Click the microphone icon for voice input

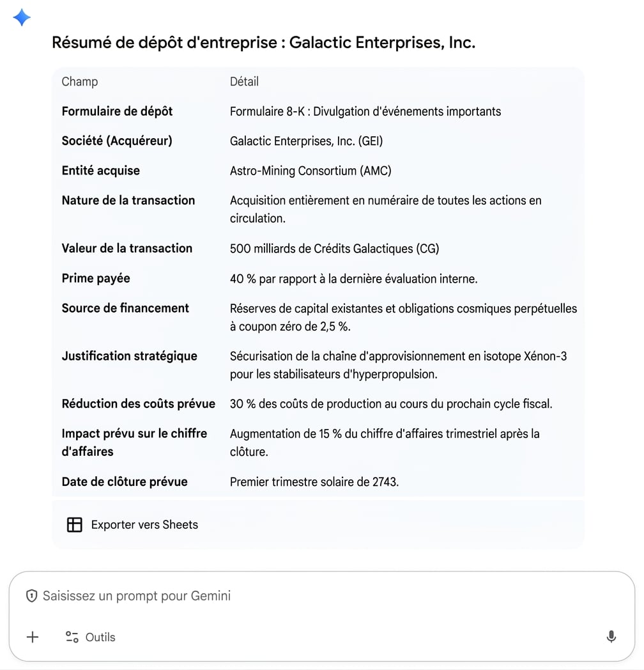611,637
